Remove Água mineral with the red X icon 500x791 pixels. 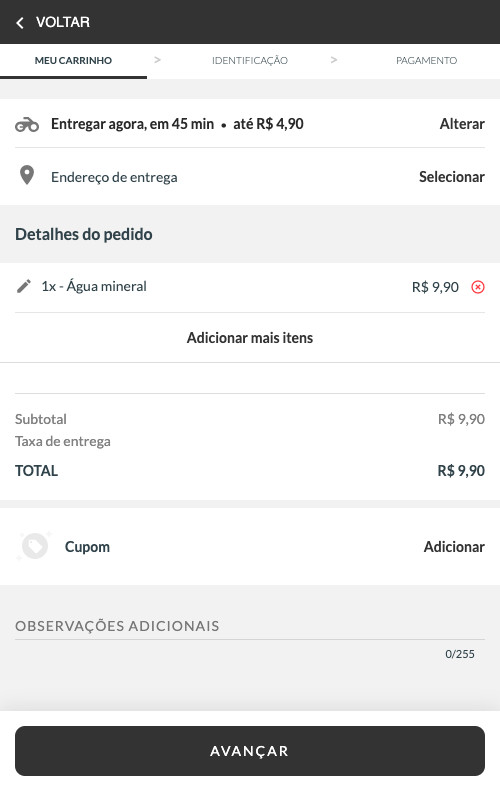(478, 287)
